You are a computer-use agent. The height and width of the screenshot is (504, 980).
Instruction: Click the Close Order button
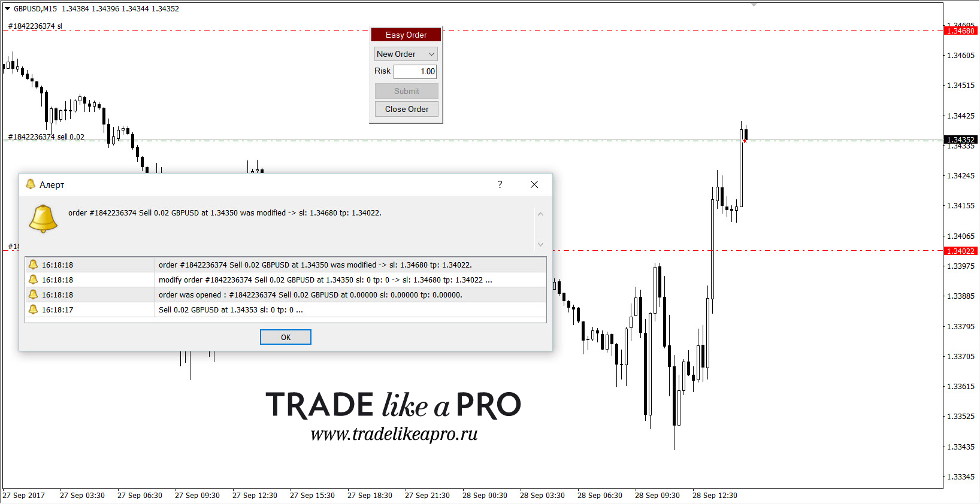click(407, 109)
